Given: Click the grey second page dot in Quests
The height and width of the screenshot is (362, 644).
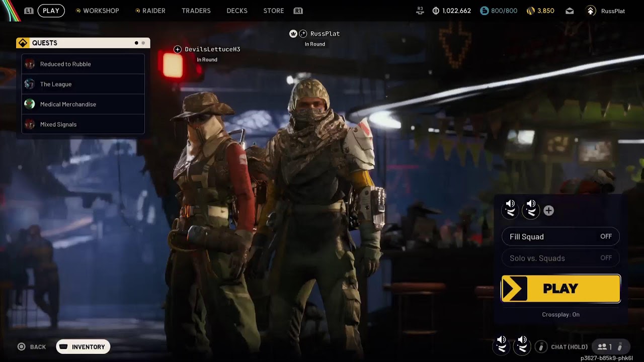Looking at the screenshot, I should (143, 43).
